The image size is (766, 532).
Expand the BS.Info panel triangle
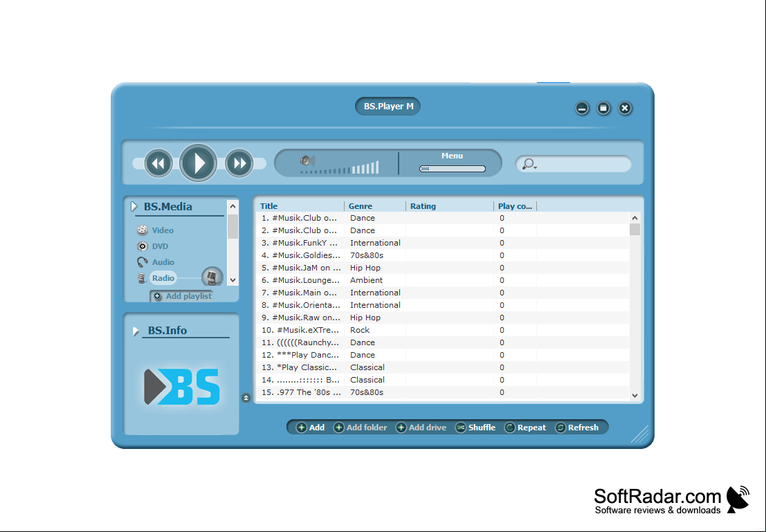(136, 331)
